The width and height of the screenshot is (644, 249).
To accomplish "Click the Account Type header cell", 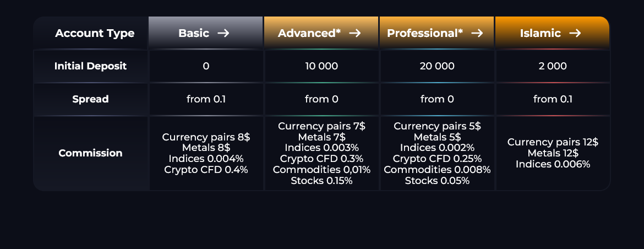I will 95,34.
